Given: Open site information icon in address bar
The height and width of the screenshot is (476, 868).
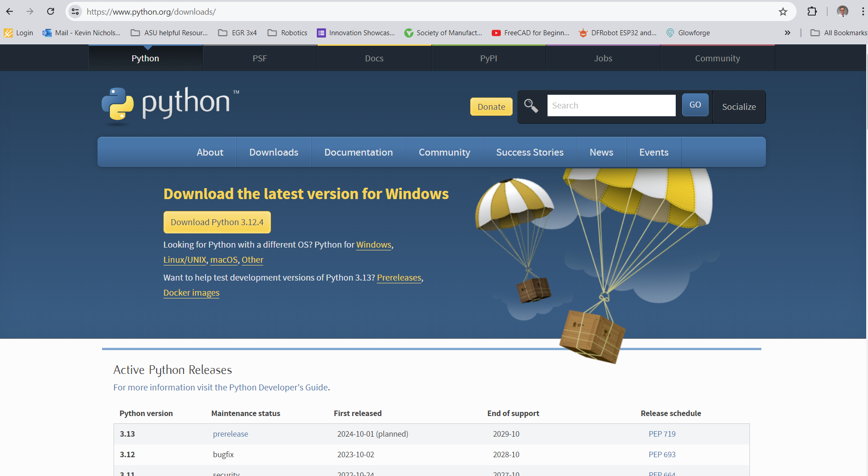Looking at the screenshot, I should coord(76,11).
